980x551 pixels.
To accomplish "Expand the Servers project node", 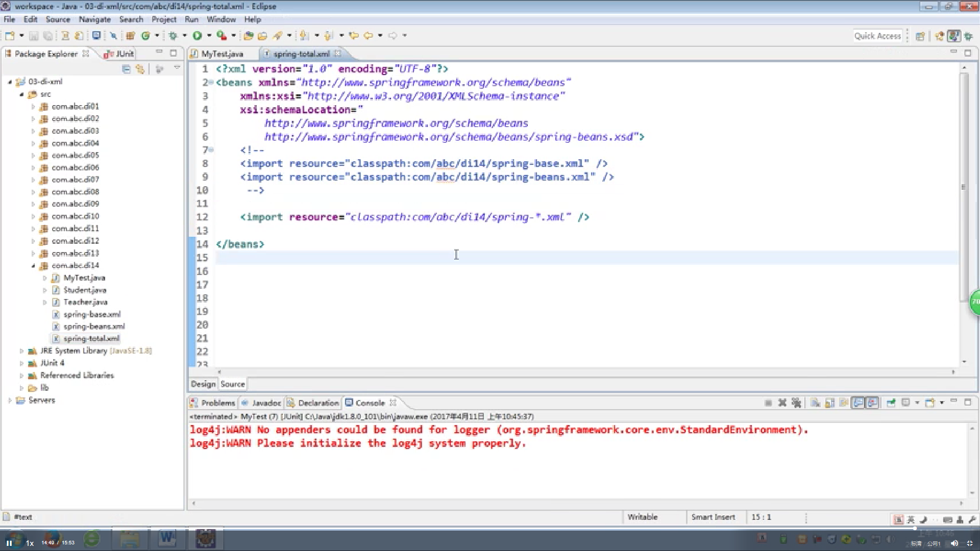I will pyautogui.click(x=10, y=400).
